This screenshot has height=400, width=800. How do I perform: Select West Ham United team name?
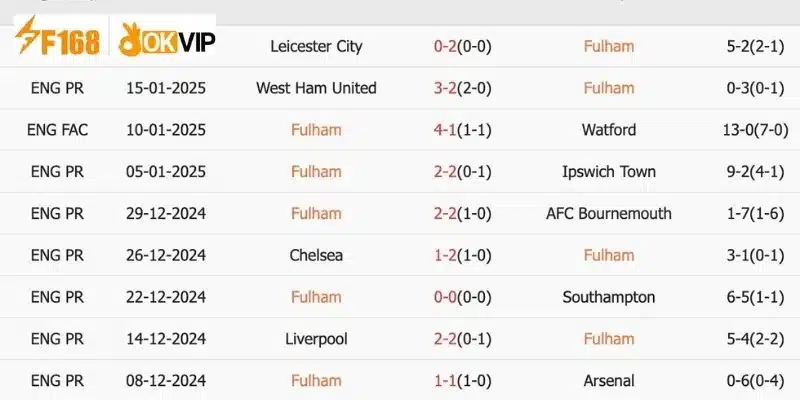click(316, 88)
